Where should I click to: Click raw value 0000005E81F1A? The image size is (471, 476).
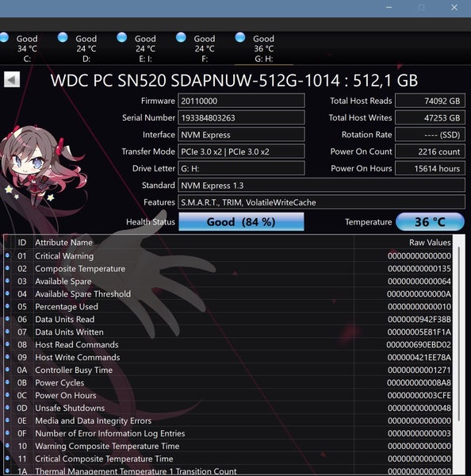419,332
